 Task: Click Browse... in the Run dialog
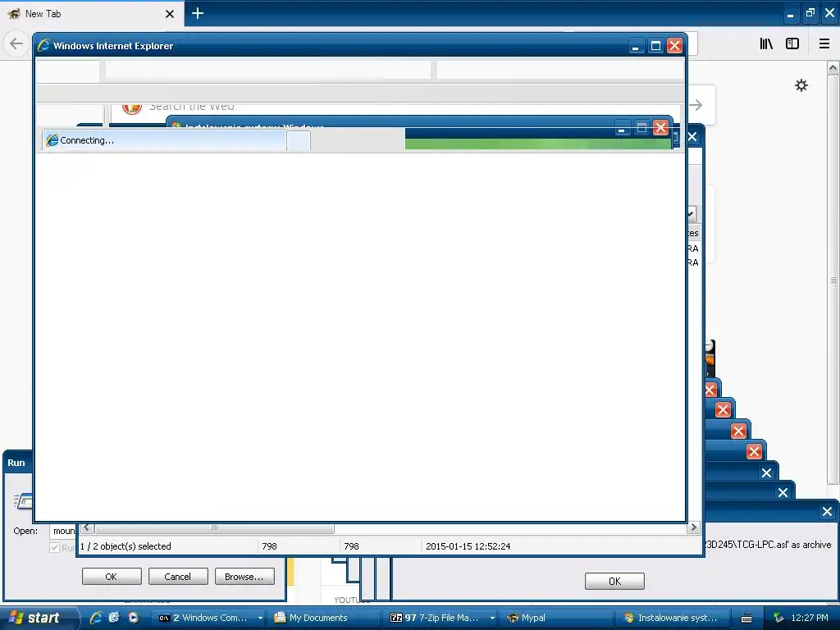pos(244,577)
